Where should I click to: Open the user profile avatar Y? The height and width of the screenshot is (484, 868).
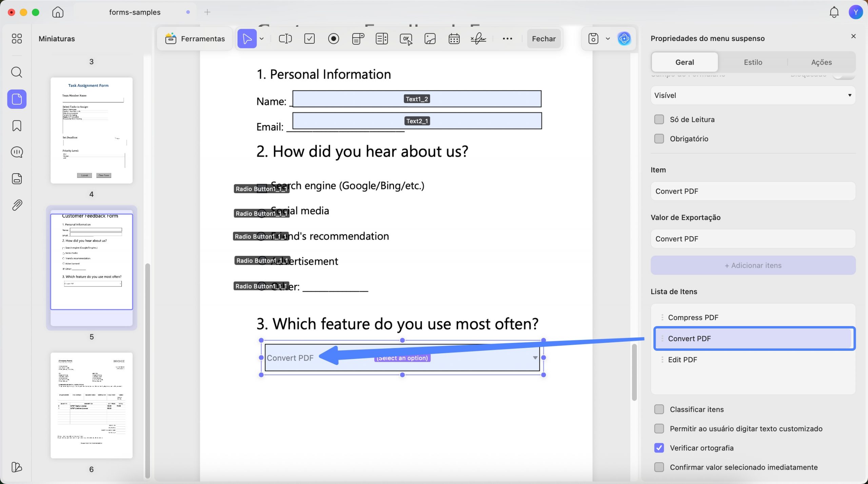click(x=856, y=12)
